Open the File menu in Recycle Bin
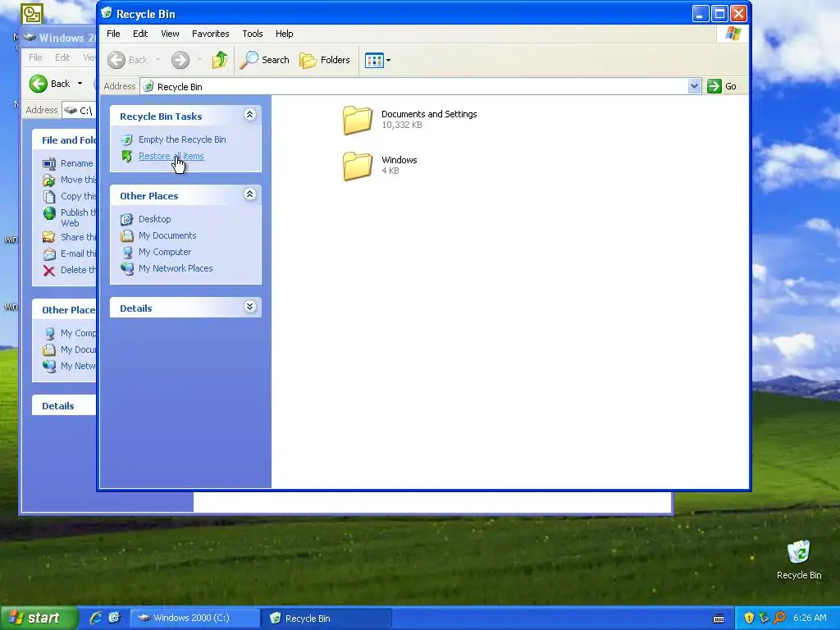840x630 pixels. pos(113,34)
